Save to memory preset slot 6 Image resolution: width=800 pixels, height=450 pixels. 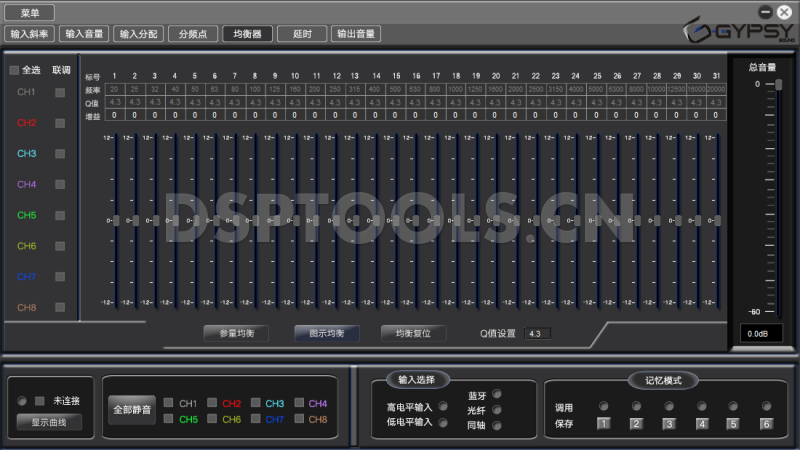point(767,423)
